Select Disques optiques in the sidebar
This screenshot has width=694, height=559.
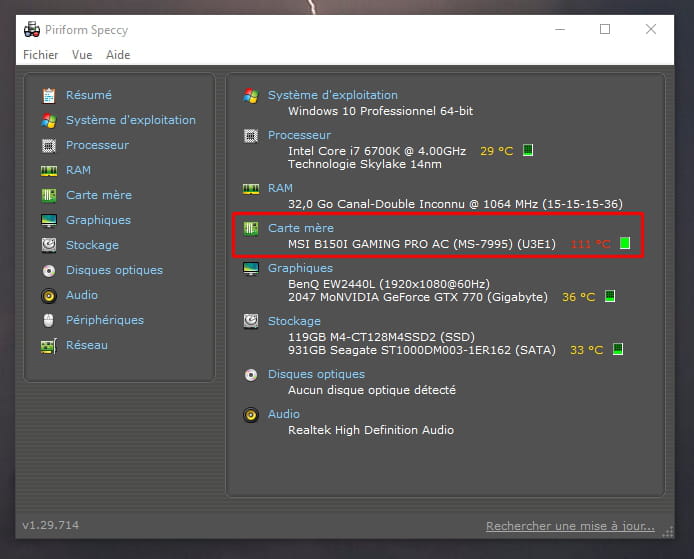coord(114,270)
